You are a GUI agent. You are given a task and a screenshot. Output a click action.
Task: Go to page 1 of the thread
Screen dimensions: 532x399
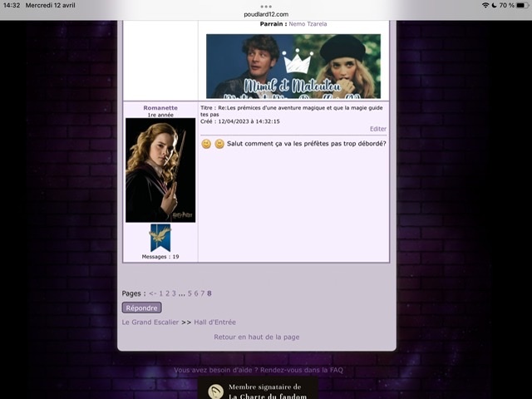tap(160, 293)
